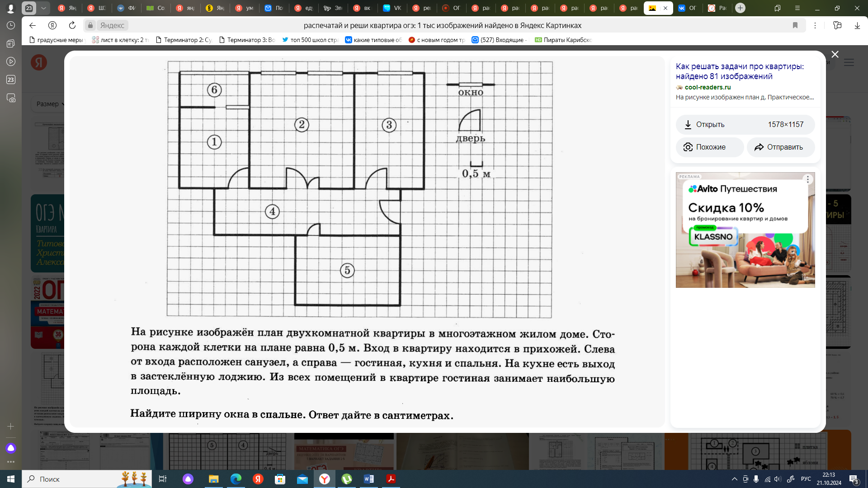
Task: Open the ОГЭ Квартира thumbnail at left
Action: [x=47, y=233]
